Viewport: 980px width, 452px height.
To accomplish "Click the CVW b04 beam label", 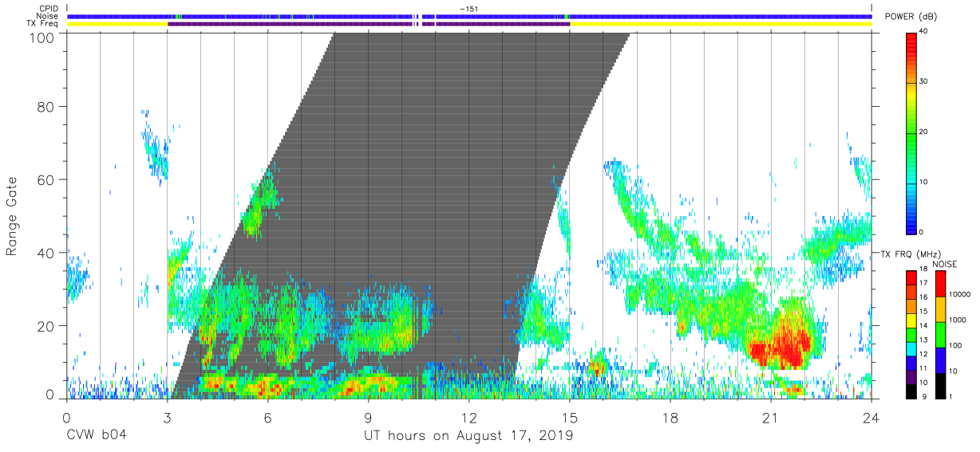I will pos(97,435).
